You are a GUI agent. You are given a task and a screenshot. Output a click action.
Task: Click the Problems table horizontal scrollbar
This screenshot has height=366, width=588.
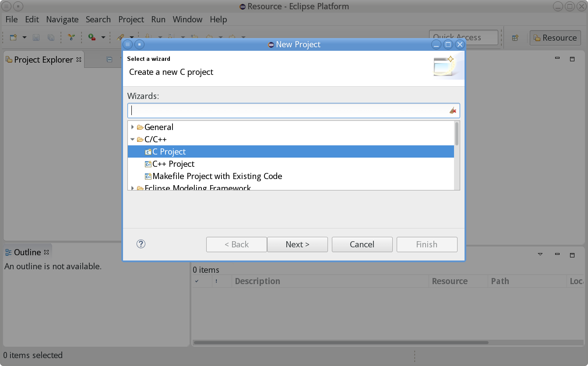tap(341, 342)
